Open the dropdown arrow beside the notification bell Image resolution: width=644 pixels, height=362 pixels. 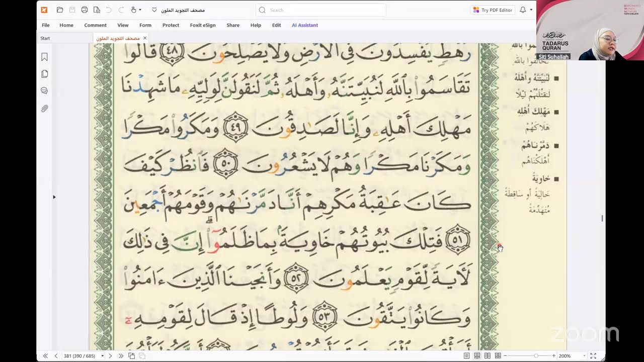tap(531, 10)
